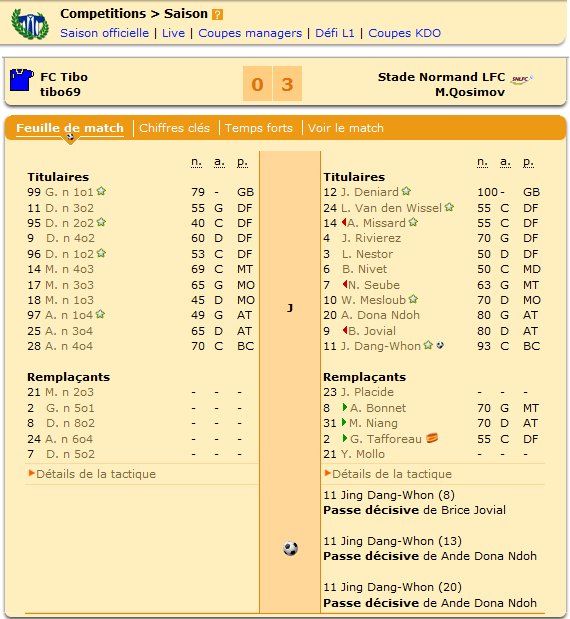Click the 'a.' column header above FC Tibo
This screenshot has width=570, height=619.
tap(219, 162)
